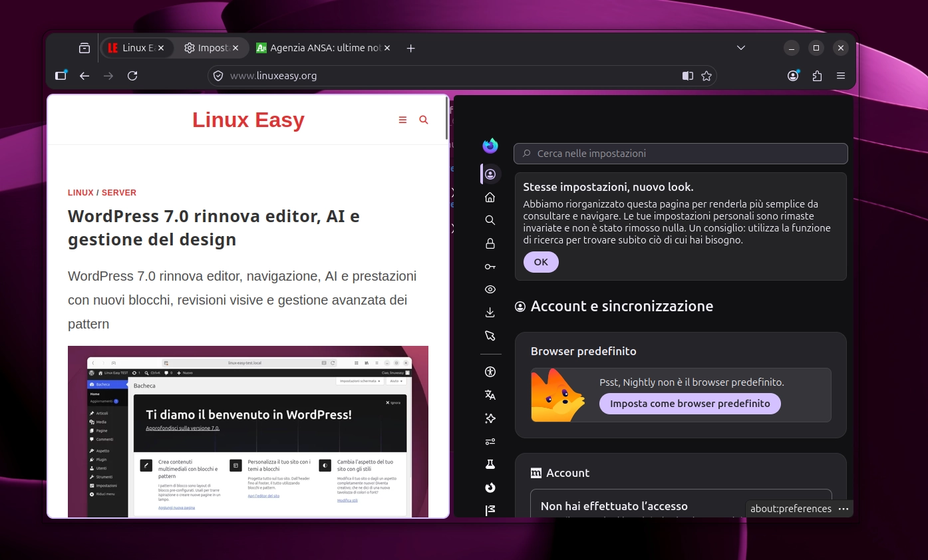928x560 pixels.
Task: Click the WordPress dashboard article image
Action: pos(248,431)
